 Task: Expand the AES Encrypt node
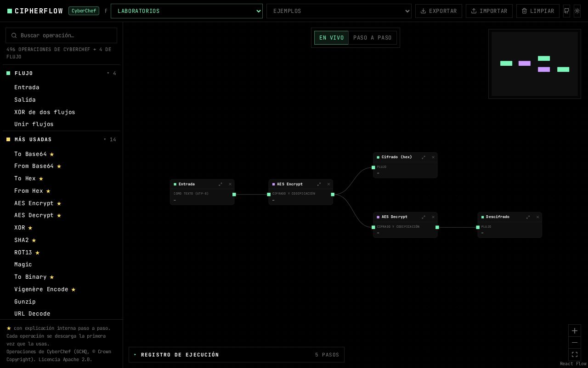click(x=319, y=184)
